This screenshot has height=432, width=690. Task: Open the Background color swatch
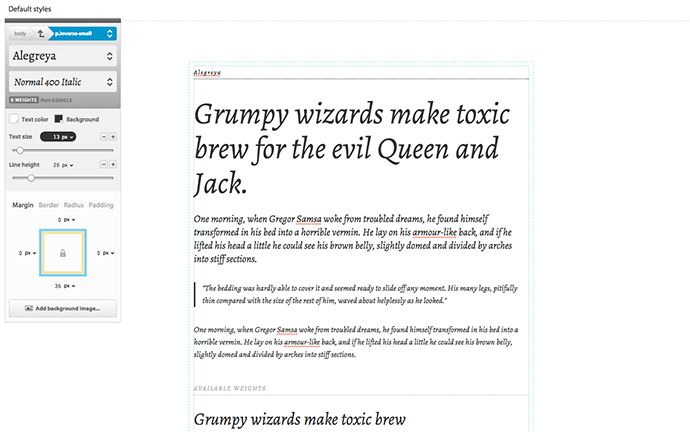[59, 119]
